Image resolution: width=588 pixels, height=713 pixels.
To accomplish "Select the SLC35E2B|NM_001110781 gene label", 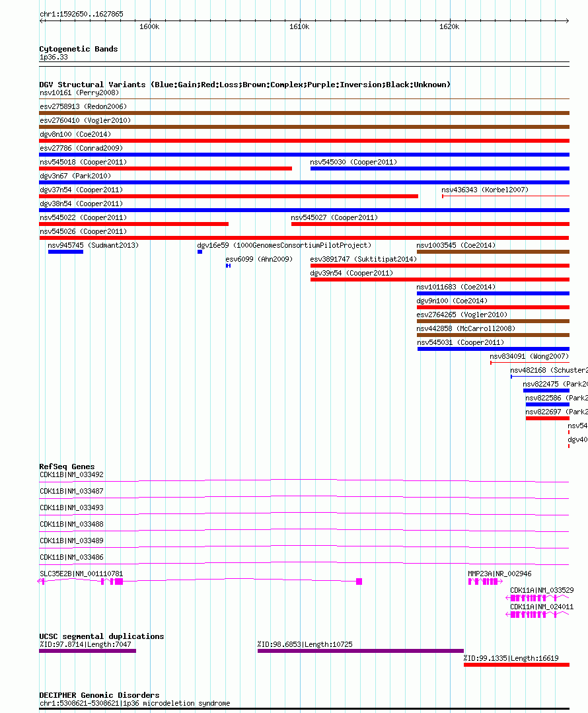I will pos(81,574).
